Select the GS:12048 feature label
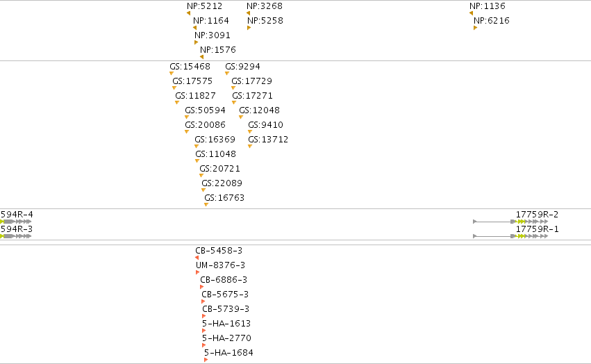This screenshot has height=364, width=591. tap(259, 110)
